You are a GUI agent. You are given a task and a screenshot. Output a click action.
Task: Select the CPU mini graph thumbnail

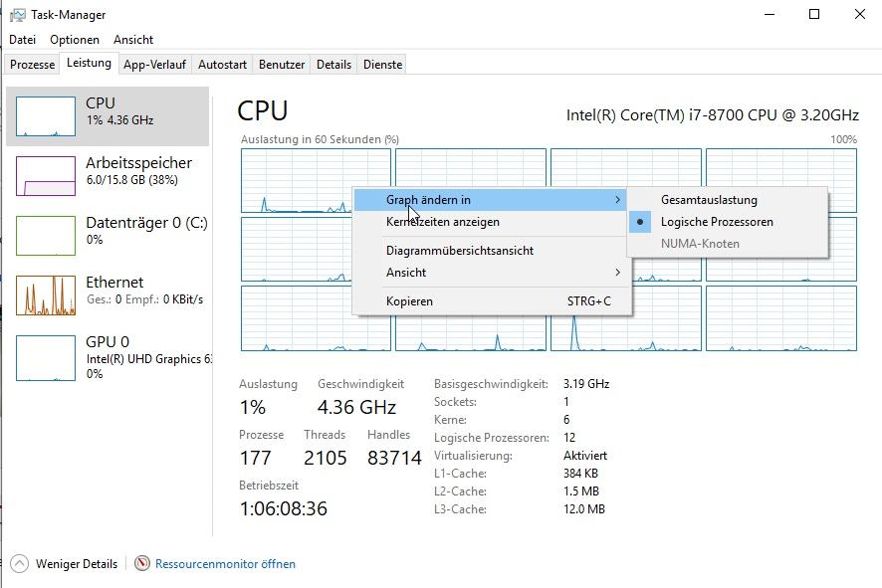click(x=46, y=116)
